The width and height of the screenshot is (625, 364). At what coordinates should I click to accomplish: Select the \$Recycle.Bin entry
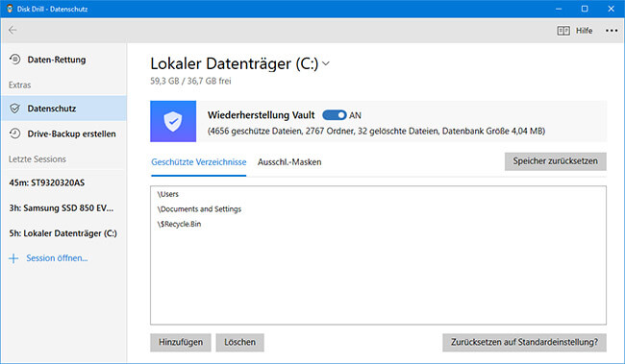click(x=179, y=224)
